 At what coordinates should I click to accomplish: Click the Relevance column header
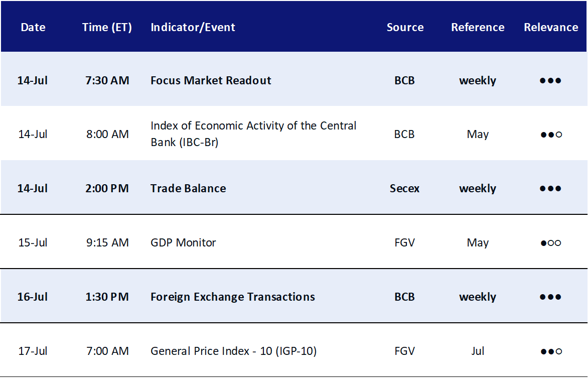(x=550, y=27)
